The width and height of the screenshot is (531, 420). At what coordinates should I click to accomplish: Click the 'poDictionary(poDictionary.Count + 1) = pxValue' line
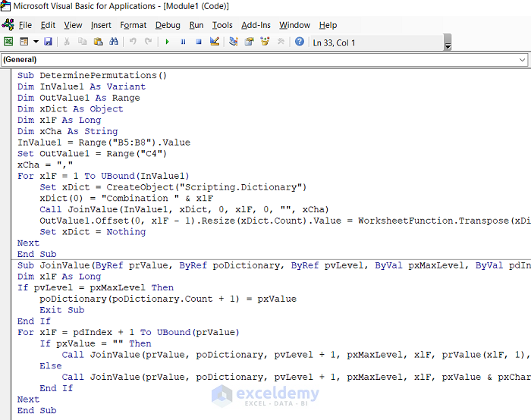(x=168, y=299)
